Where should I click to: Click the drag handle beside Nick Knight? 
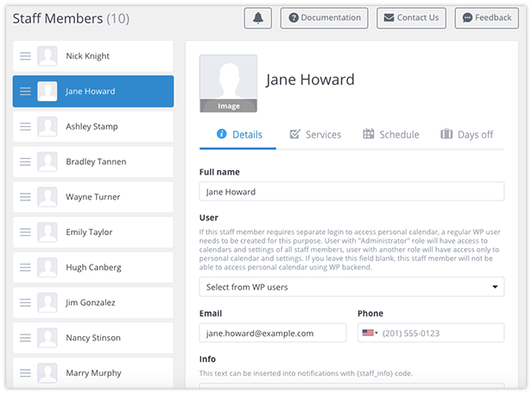pos(25,56)
